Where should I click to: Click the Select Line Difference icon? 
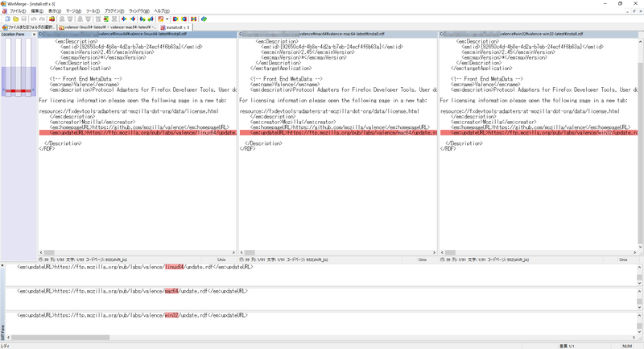click(52, 19)
